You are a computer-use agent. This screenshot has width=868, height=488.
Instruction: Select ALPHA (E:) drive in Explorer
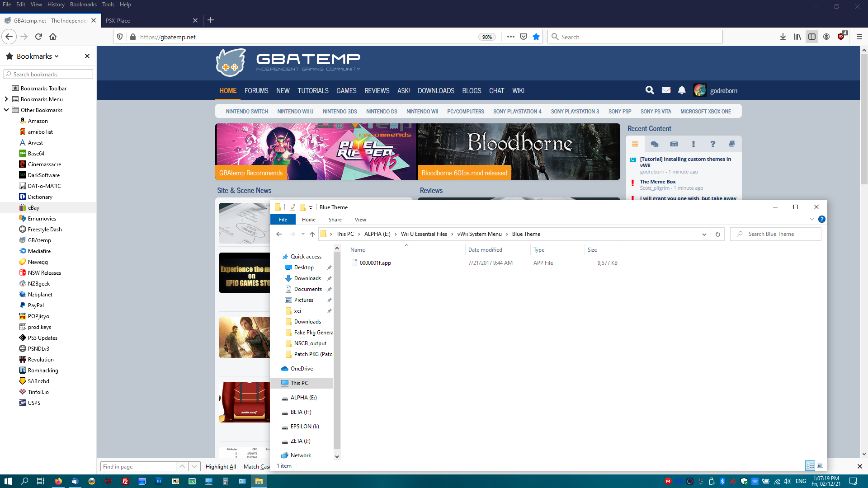[x=304, y=398]
